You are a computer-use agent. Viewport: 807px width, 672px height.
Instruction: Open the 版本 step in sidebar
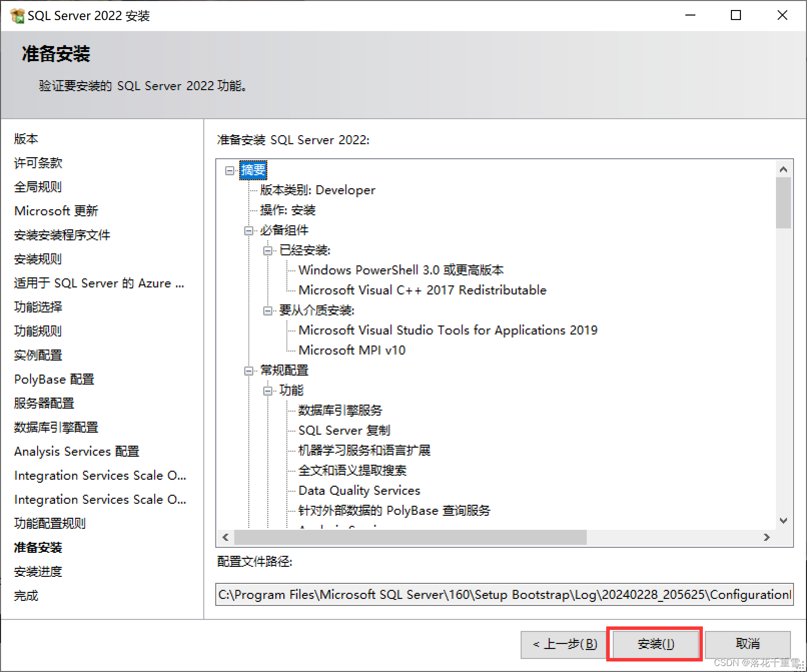(26, 139)
